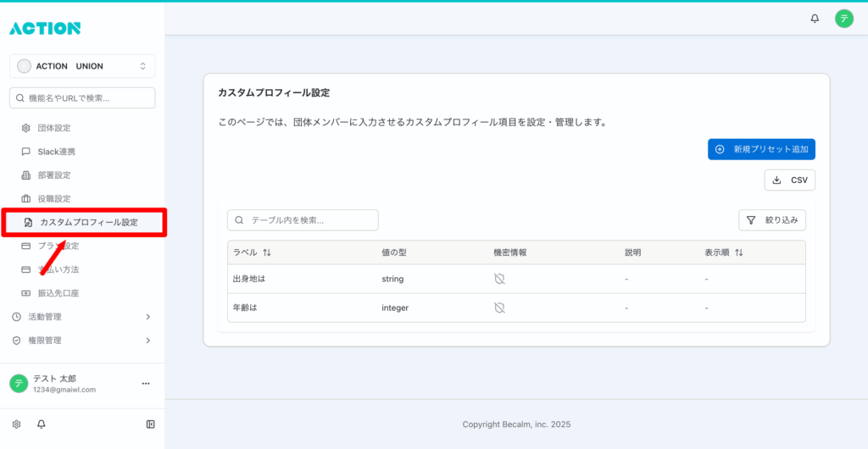
Task: Click the 新規プリセット追加 button
Action: 761,149
